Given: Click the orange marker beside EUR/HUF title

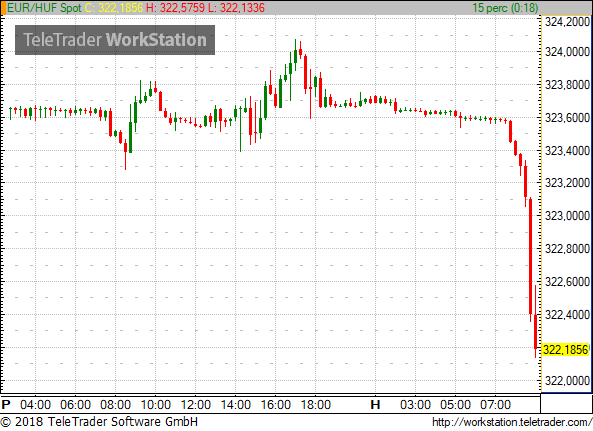Looking at the screenshot, I should [x=3, y=8].
